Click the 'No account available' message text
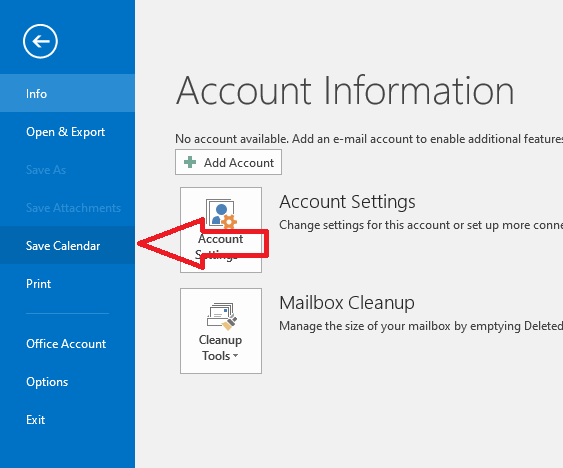Screen dimensions: 563x468 point(369,139)
